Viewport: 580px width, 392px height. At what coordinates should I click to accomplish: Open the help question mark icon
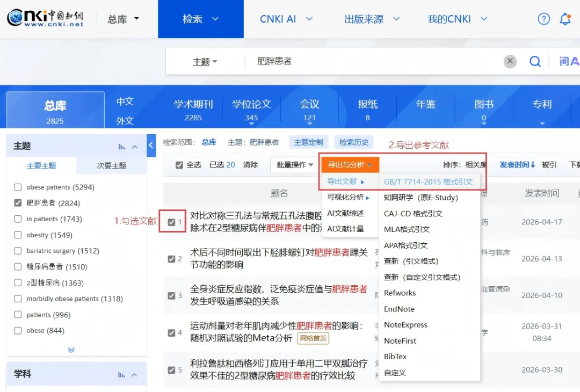pos(543,18)
